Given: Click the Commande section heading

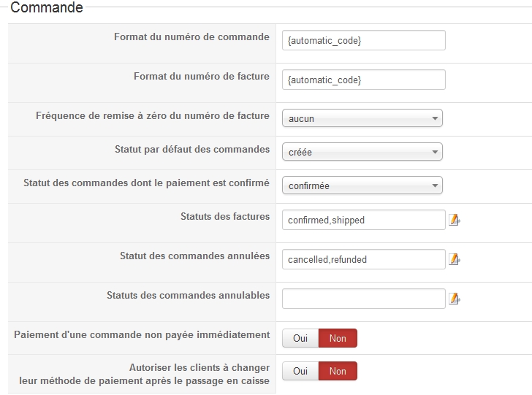Looking at the screenshot, I should tap(47, 7).
